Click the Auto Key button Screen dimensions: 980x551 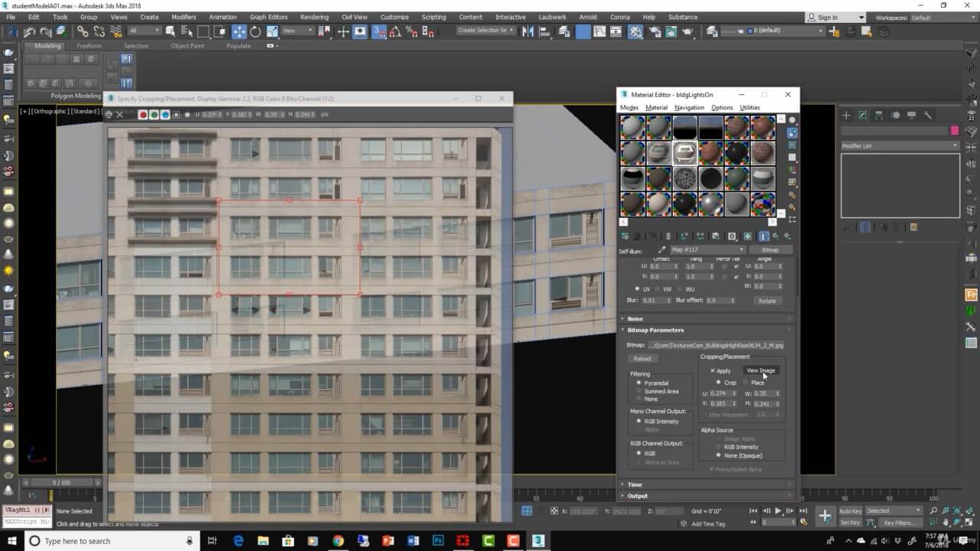click(850, 510)
